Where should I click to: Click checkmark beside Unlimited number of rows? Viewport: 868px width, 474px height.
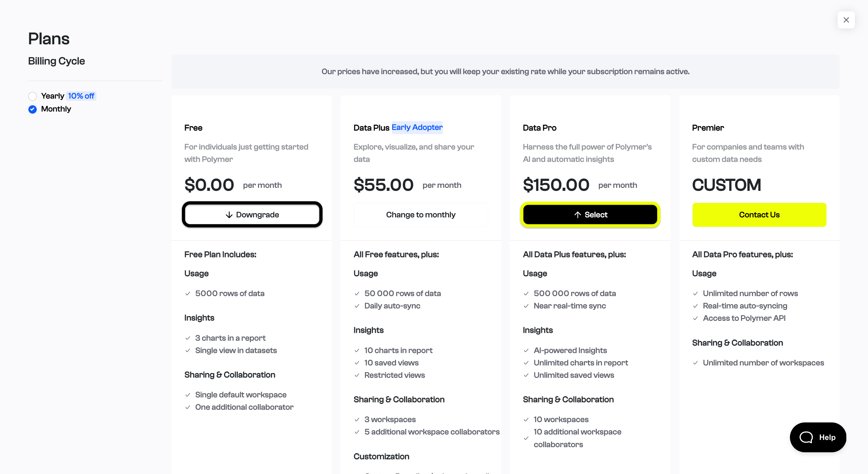(695, 294)
